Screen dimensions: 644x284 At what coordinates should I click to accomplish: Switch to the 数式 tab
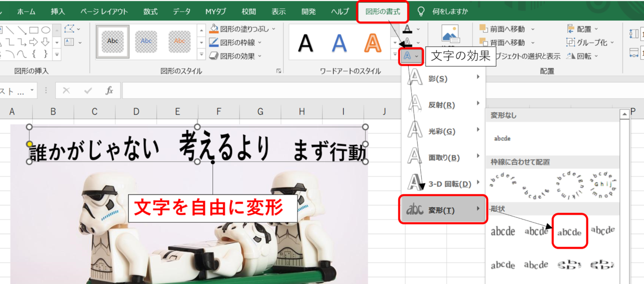click(151, 11)
